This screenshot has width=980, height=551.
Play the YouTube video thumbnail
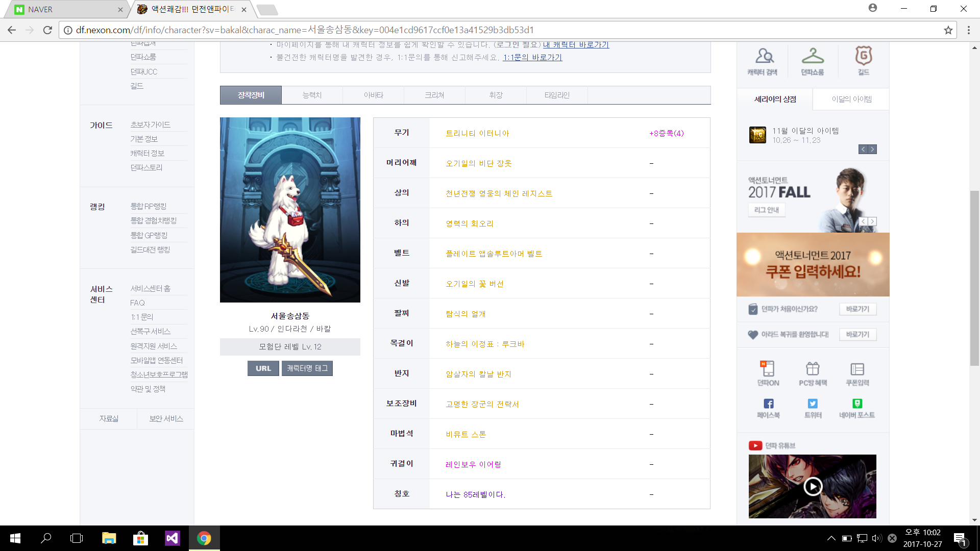click(x=813, y=486)
